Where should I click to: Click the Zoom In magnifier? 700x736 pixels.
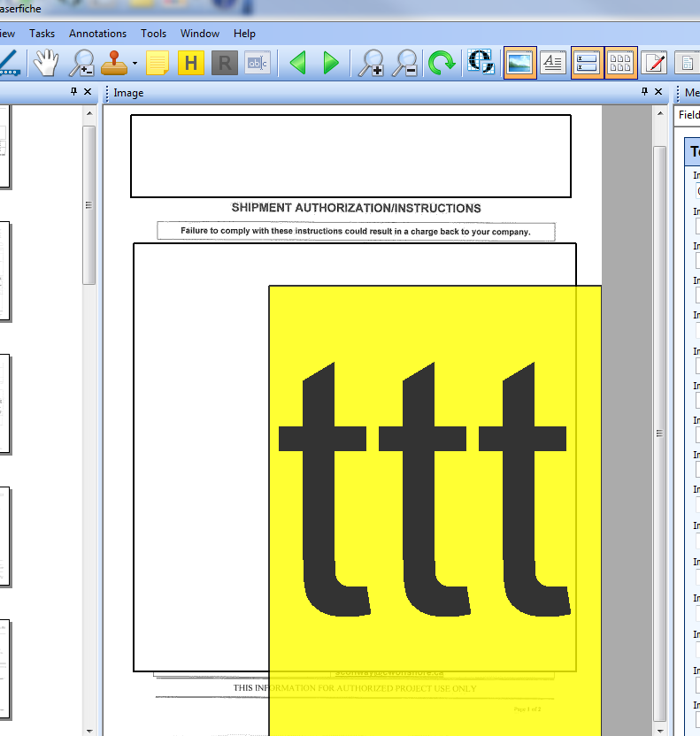pyautogui.click(x=370, y=63)
